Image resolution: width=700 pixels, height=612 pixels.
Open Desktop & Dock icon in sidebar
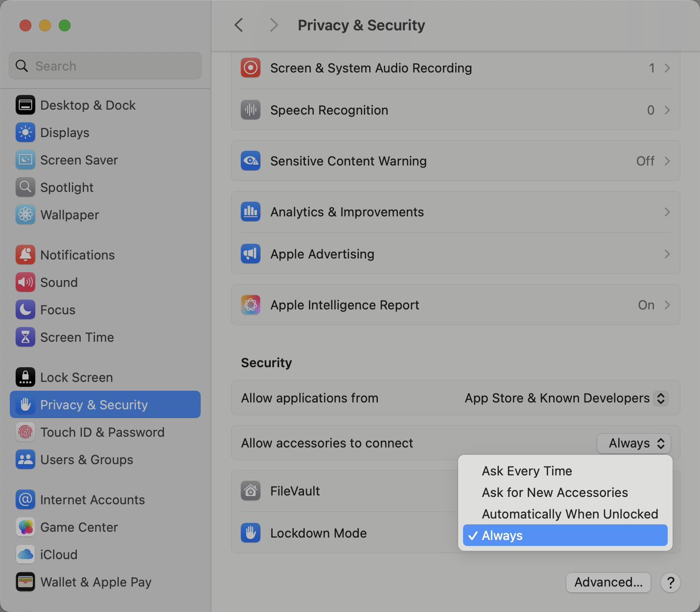coord(25,105)
